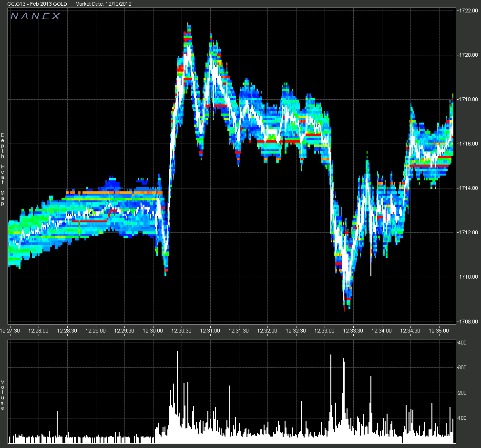Click the 1718.00 price axis label
Screen dimensions: 481x448
coord(469,99)
